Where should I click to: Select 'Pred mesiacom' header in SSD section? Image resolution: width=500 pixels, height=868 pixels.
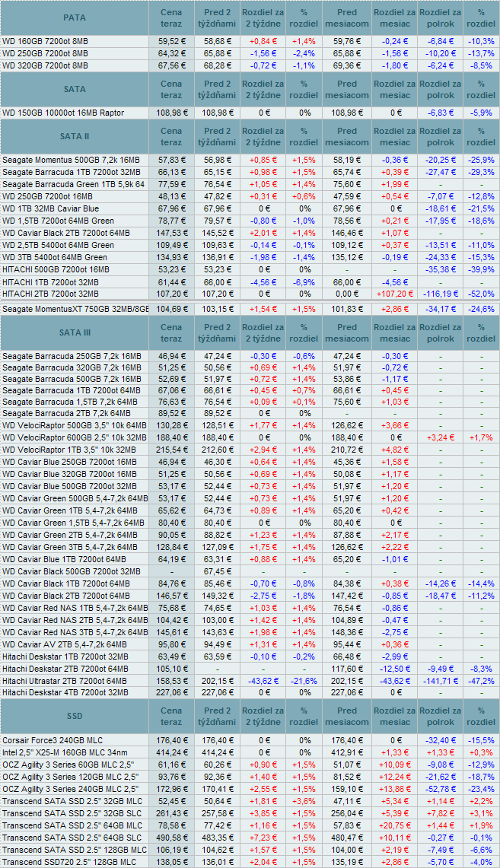tap(347, 716)
